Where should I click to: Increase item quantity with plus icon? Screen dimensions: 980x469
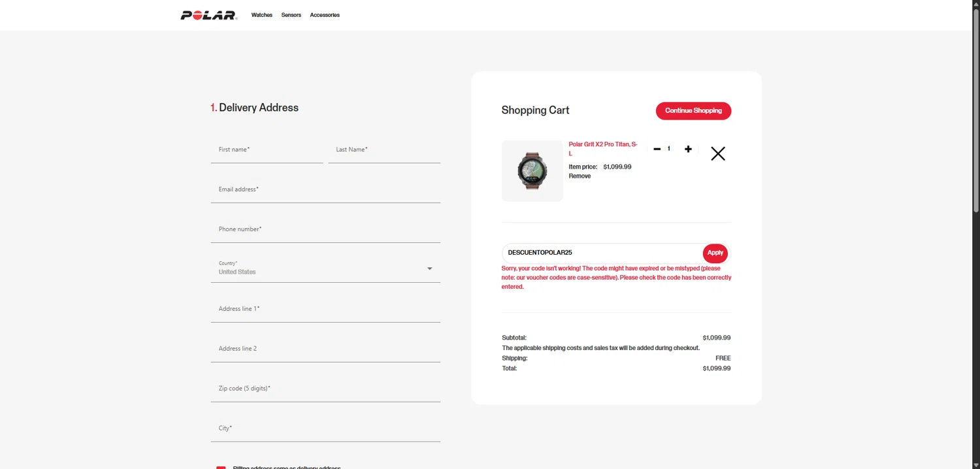point(688,149)
